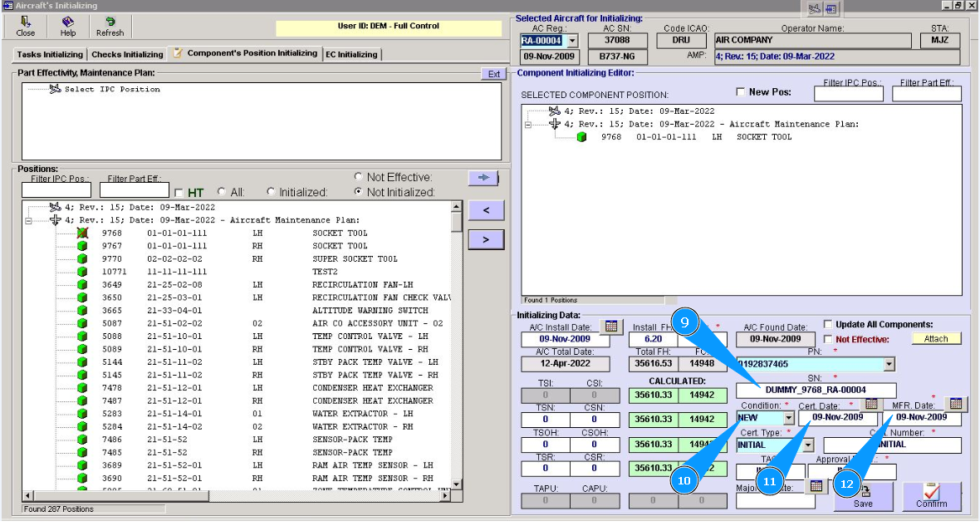Expand the Condition dropdown showing NEW

pyautogui.click(x=788, y=419)
